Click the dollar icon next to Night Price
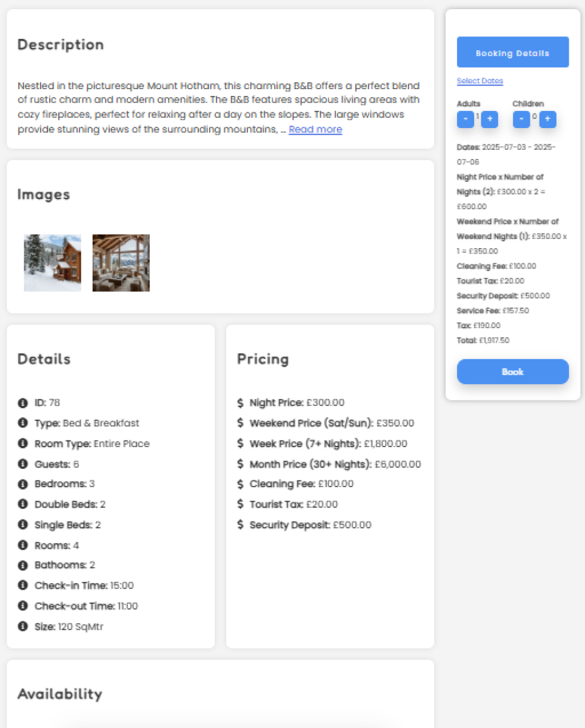Screen dimensions: 585x728 (241, 403)
